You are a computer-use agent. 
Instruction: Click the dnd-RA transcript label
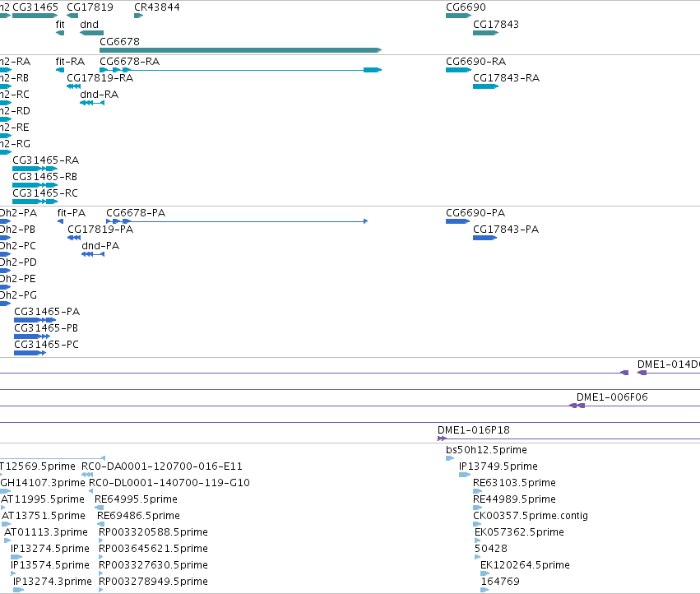[99, 95]
